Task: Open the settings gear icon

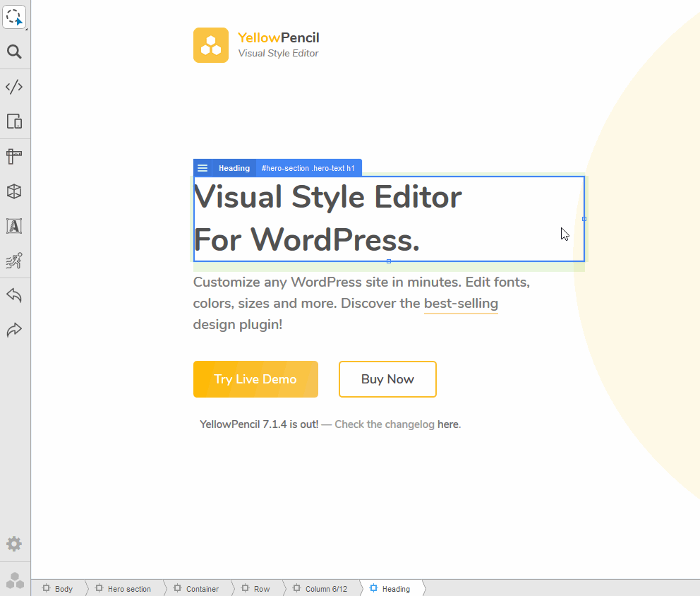Action: click(14, 544)
